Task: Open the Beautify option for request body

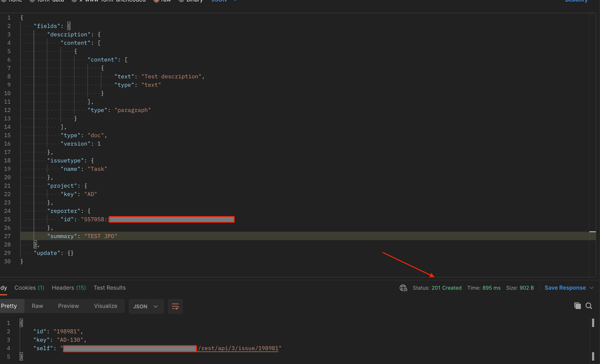Action: coord(575,1)
